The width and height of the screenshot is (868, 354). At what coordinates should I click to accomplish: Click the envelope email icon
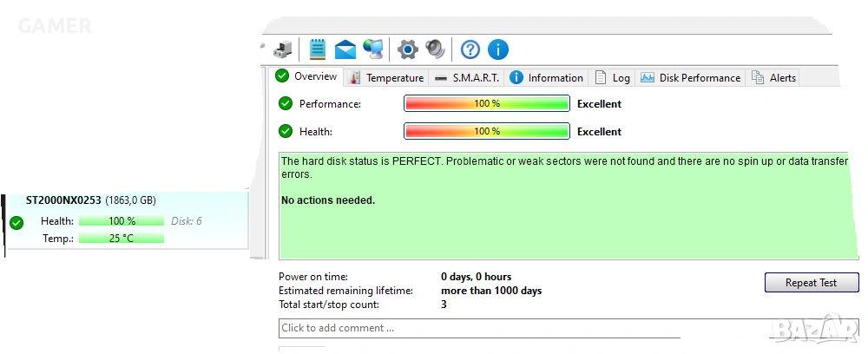pyautogui.click(x=345, y=49)
